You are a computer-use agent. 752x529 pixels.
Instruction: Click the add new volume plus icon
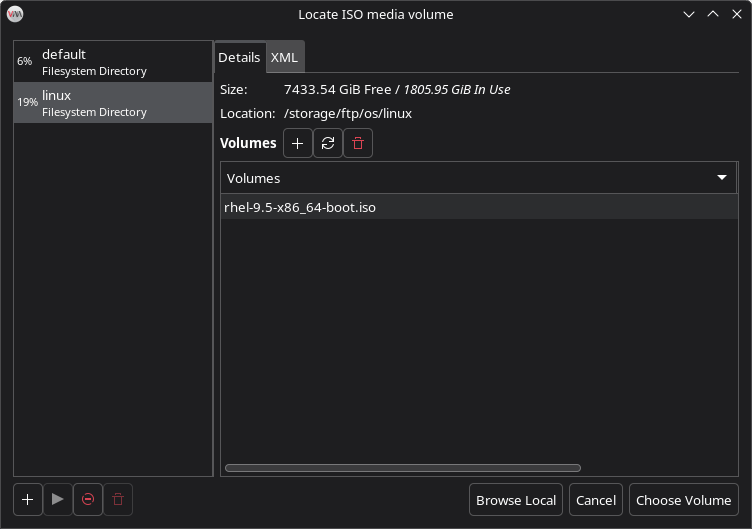[x=298, y=144]
